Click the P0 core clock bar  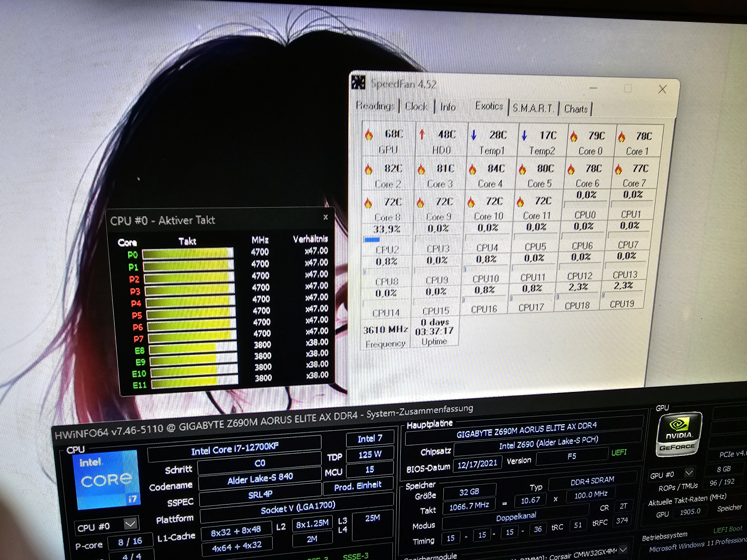tap(187, 254)
